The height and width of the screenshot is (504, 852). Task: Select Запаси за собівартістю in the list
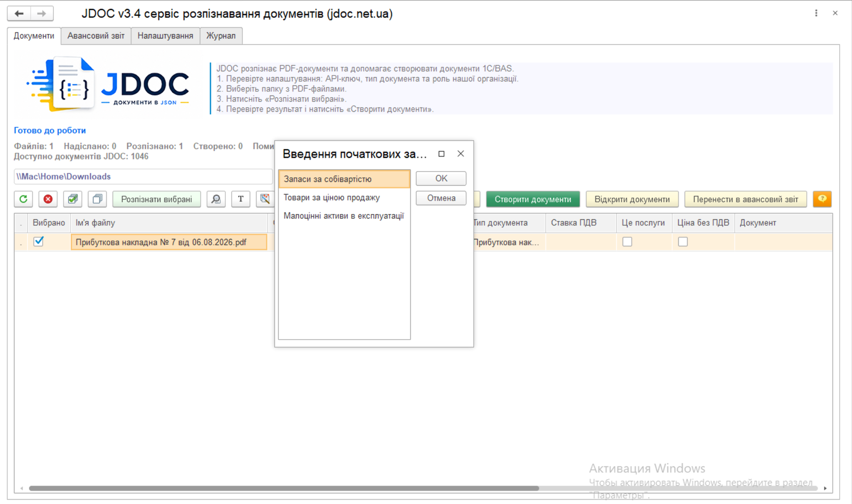pos(344,179)
